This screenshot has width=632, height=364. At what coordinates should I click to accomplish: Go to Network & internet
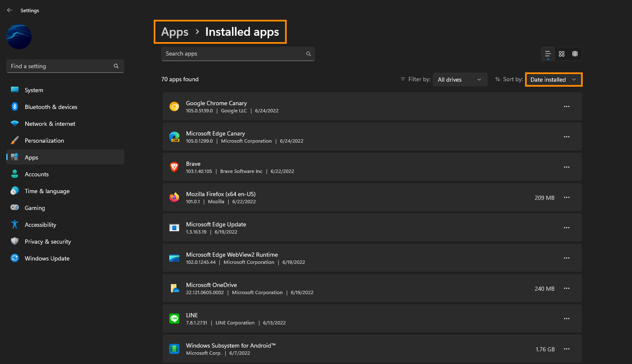pyautogui.click(x=65, y=124)
